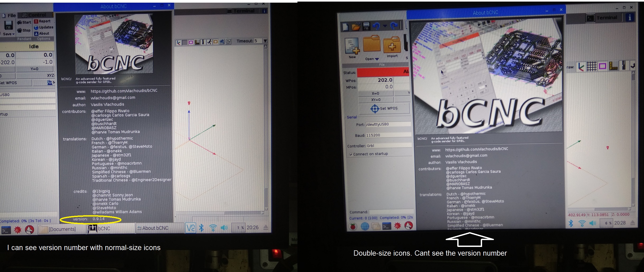Screen dimensions: 644x272
Task: Toggle Connect on startup checkbox
Action: pyautogui.click(x=351, y=154)
